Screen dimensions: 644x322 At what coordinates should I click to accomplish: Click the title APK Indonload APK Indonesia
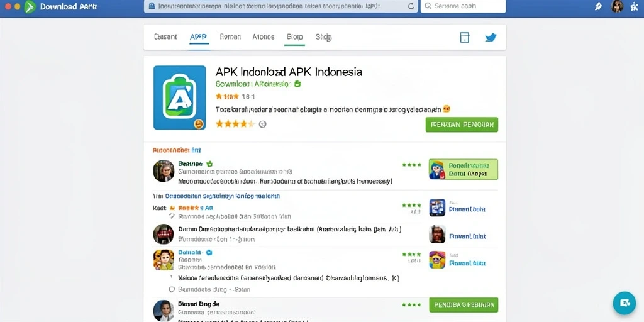click(x=289, y=72)
